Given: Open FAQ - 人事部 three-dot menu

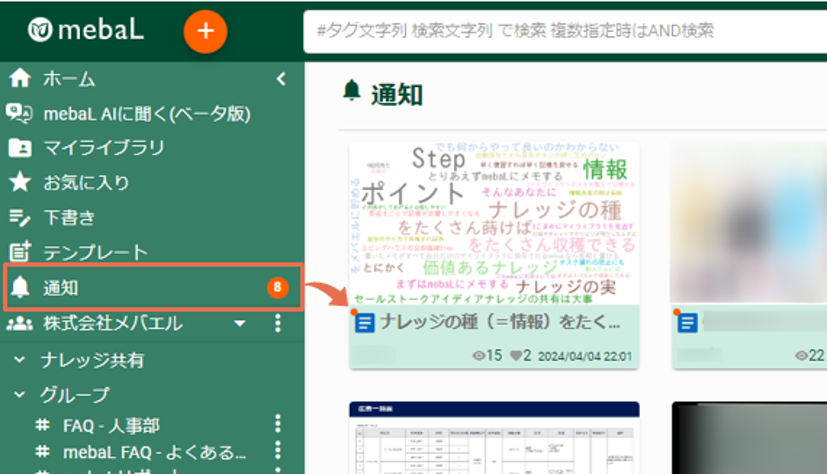Looking at the screenshot, I should pyautogui.click(x=278, y=423).
